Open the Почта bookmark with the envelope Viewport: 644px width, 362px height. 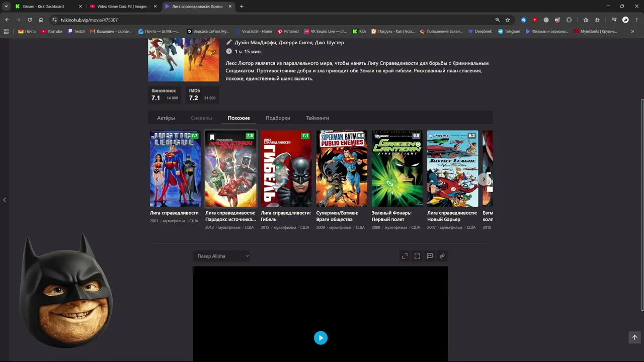(x=27, y=31)
